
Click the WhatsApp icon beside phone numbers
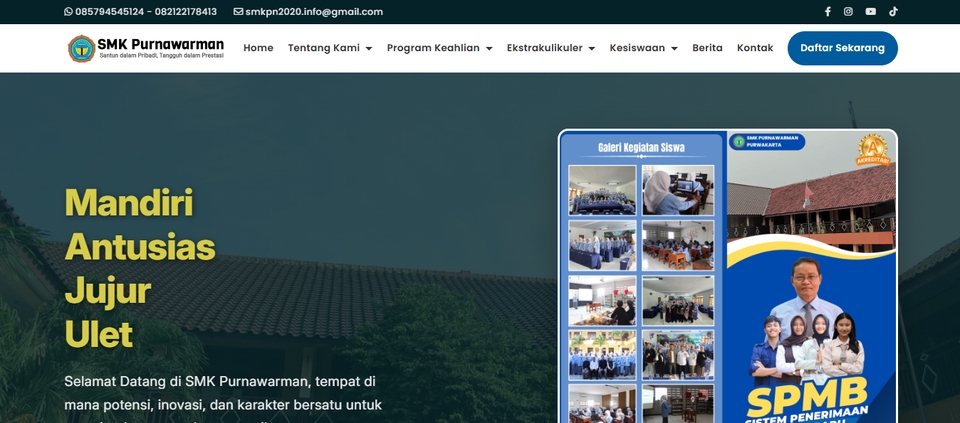(68, 12)
